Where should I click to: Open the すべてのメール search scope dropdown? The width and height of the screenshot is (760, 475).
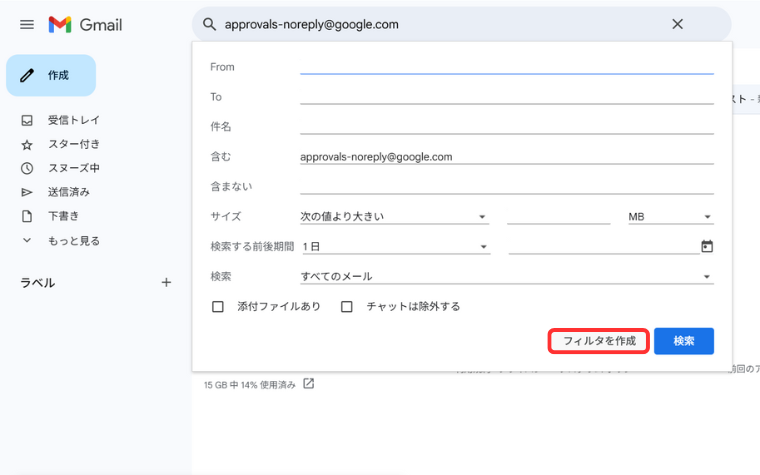[507, 276]
